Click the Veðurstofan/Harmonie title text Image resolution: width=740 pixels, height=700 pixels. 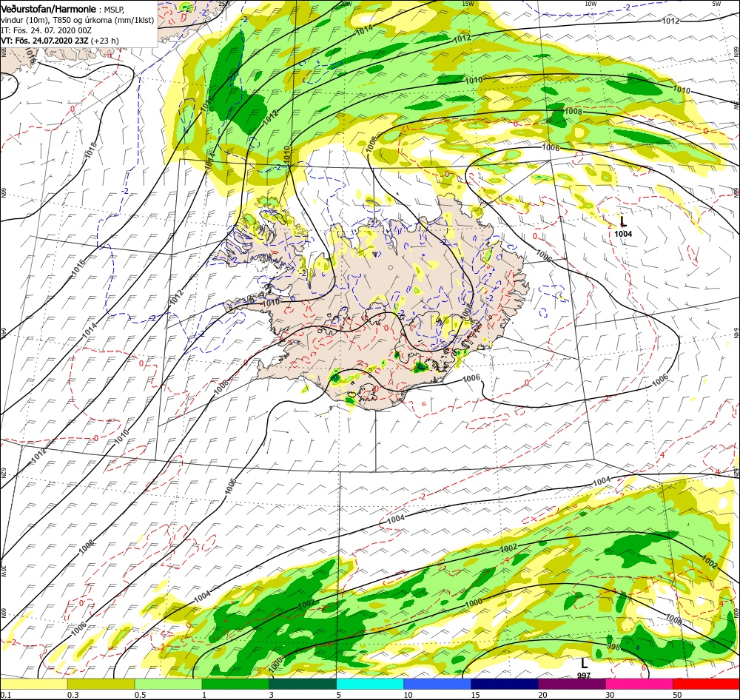click(x=50, y=9)
